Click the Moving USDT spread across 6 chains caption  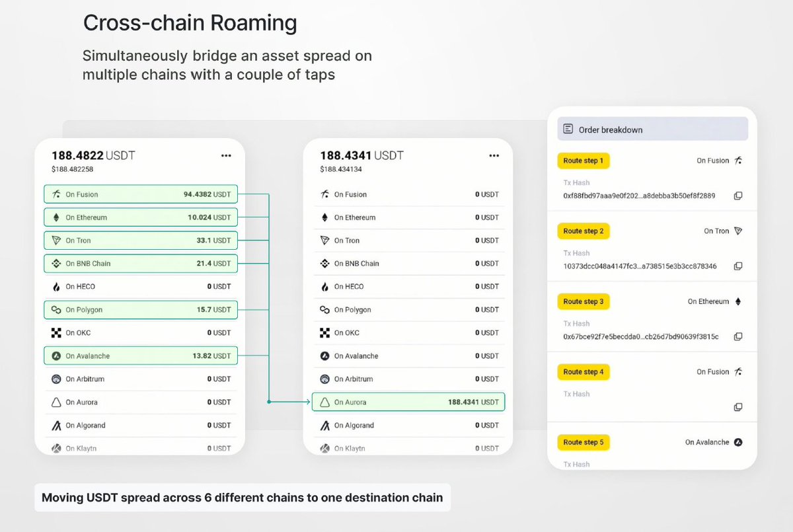242,497
